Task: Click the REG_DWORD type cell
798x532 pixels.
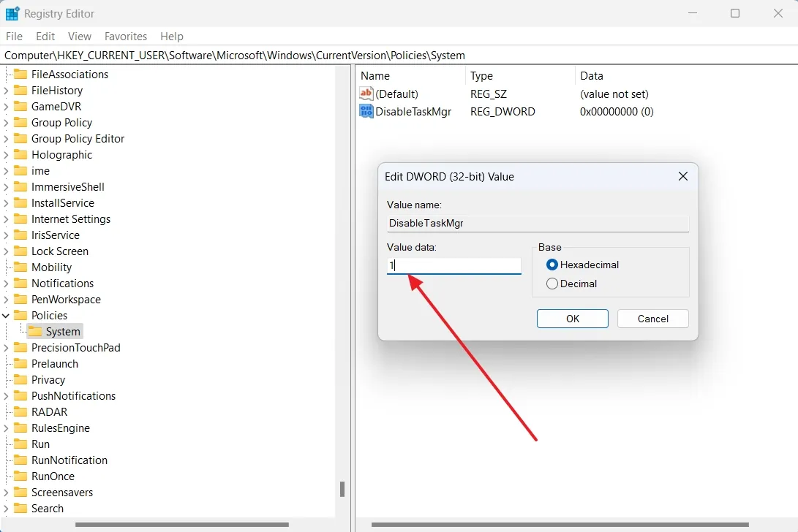Action: point(502,111)
